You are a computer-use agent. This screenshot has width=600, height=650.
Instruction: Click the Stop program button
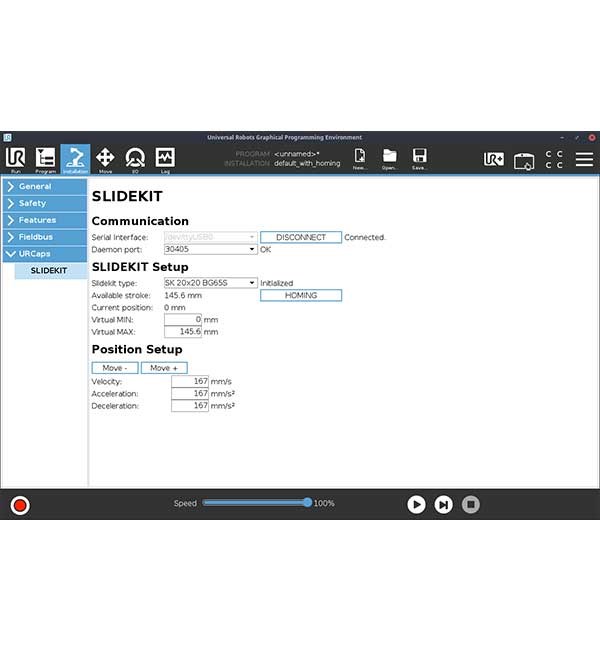(x=471, y=504)
